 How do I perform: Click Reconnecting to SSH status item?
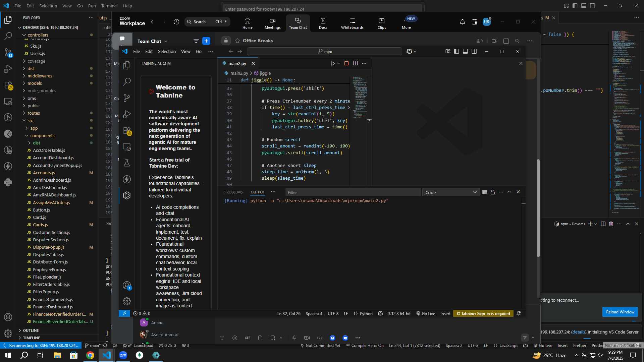(x=41, y=346)
